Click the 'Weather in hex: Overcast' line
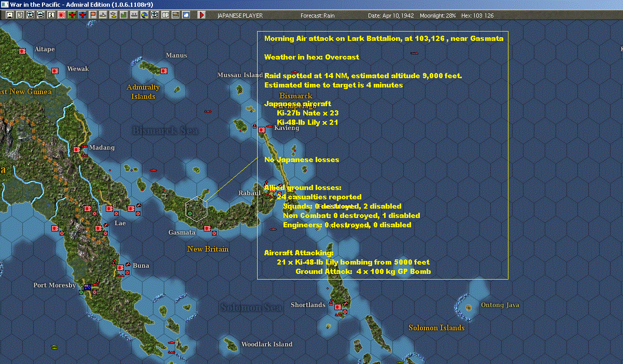The height and width of the screenshot is (364, 623). coord(311,57)
